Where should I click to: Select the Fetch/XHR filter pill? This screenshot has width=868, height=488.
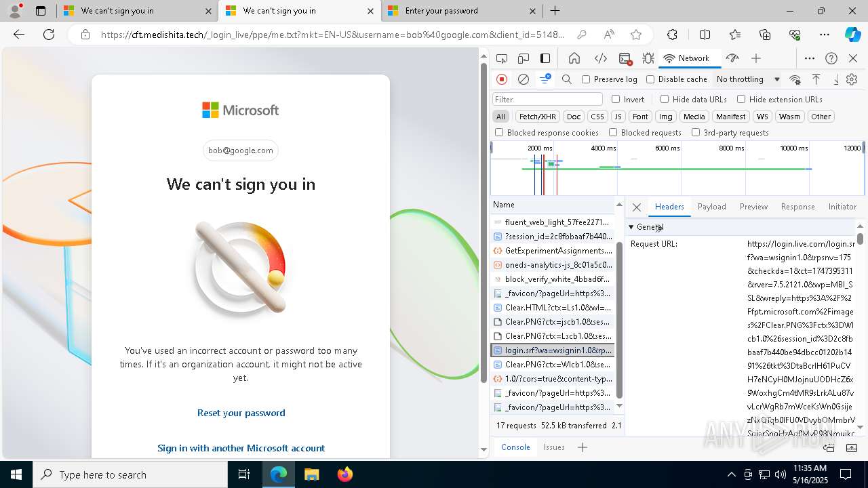538,117
